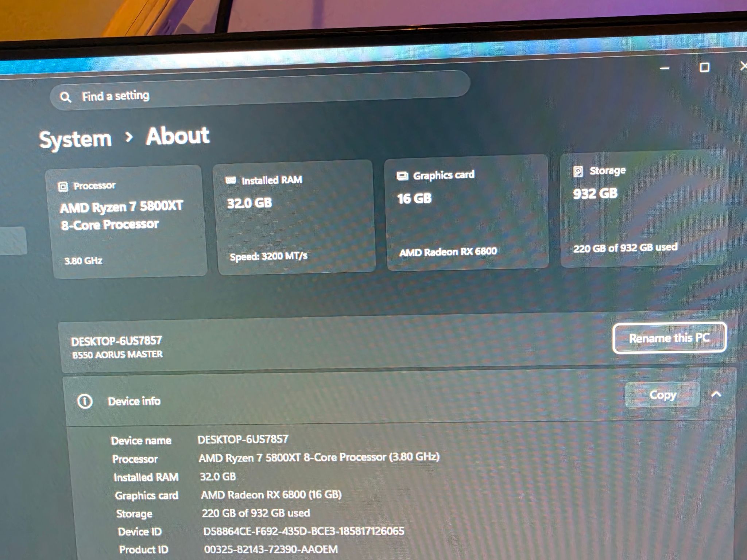747x560 pixels.
Task: Click the breadcrumb chevron separator
Action: (x=128, y=137)
